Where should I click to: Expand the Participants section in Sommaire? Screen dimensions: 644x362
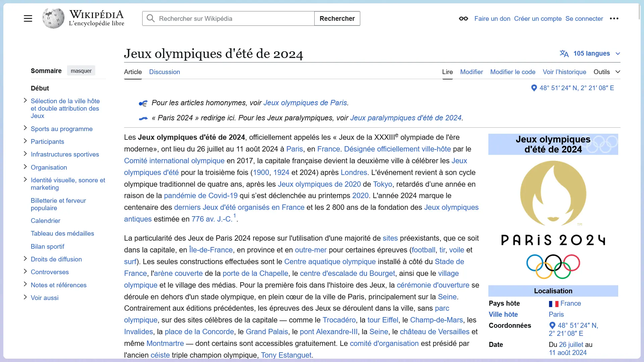tap(25, 141)
